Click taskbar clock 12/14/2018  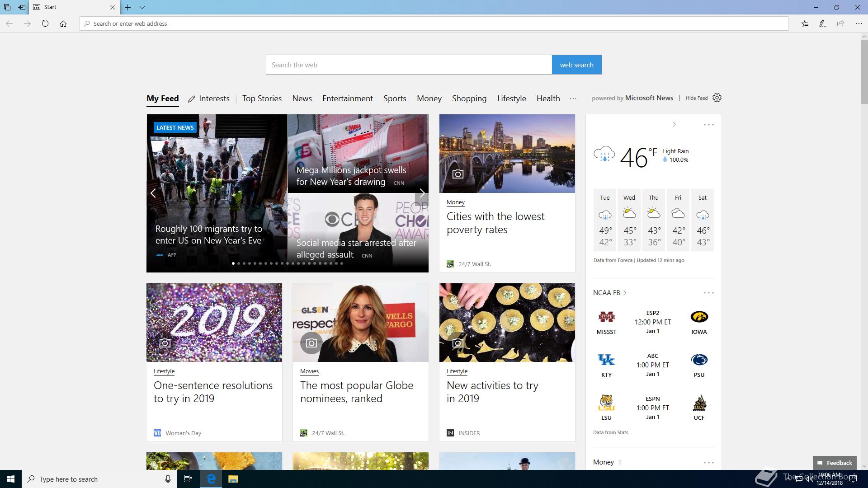pos(830,479)
